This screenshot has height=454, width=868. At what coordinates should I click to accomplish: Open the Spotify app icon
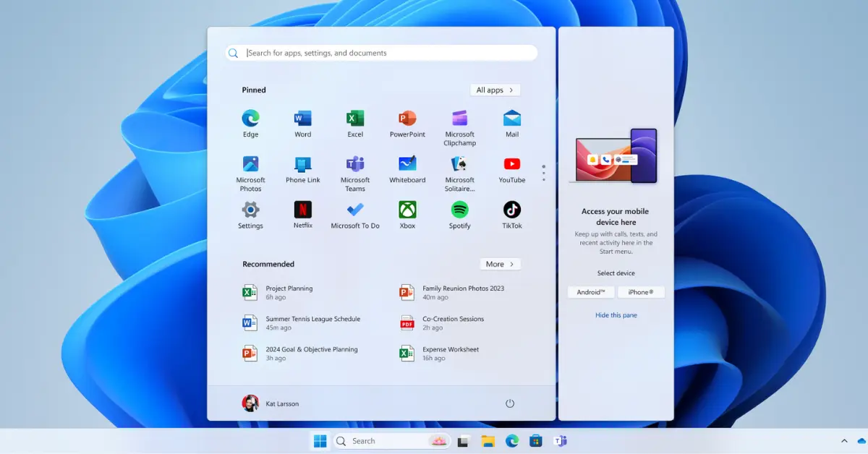pos(459,210)
